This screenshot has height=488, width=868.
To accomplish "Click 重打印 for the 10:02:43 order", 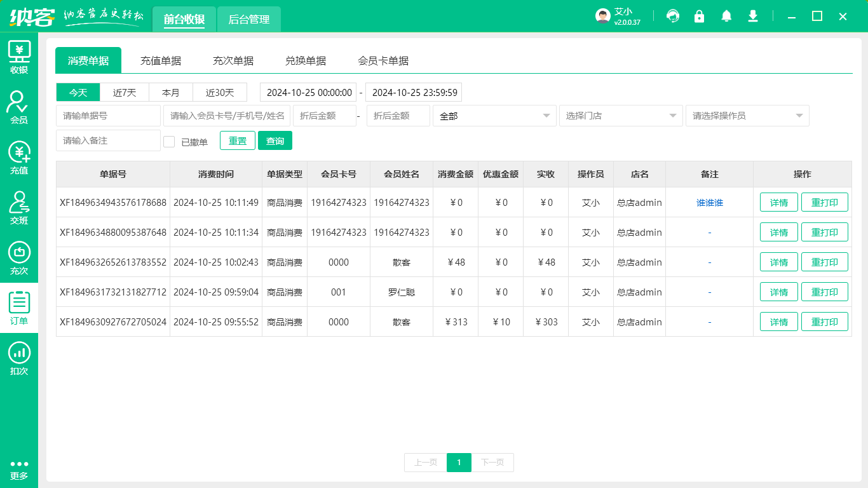I will [x=825, y=262].
